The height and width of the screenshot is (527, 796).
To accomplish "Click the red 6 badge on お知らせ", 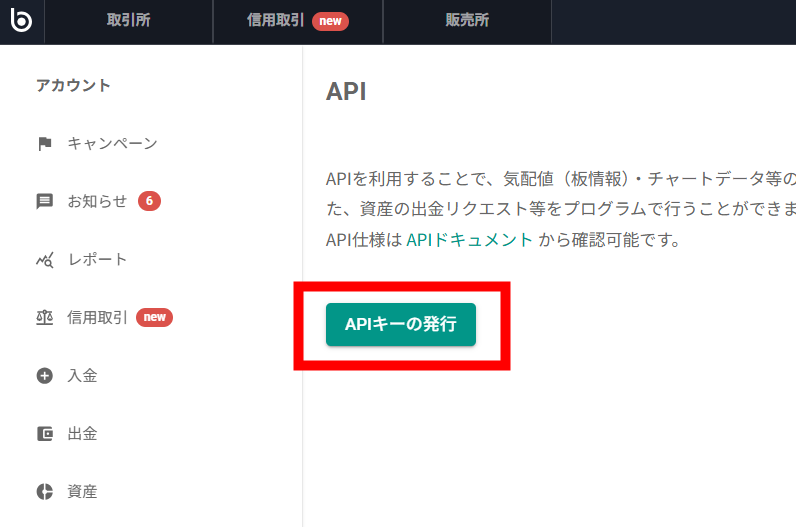I will pyautogui.click(x=149, y=201).
